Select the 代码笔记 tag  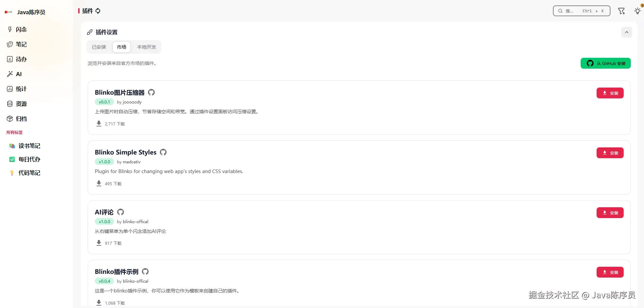pyautogui.click(x=25, y=173)
